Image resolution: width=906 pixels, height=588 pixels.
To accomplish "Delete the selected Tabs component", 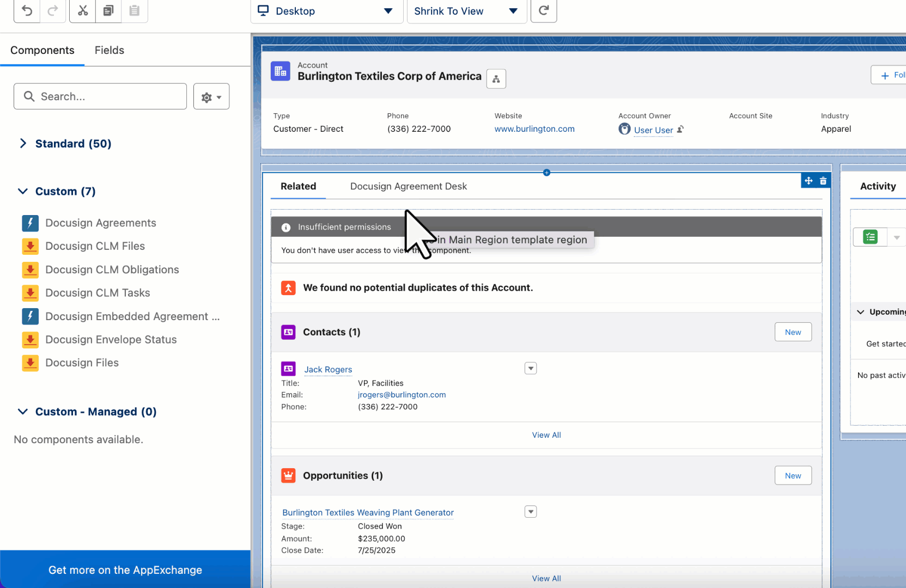I will (x=823, y=180).
